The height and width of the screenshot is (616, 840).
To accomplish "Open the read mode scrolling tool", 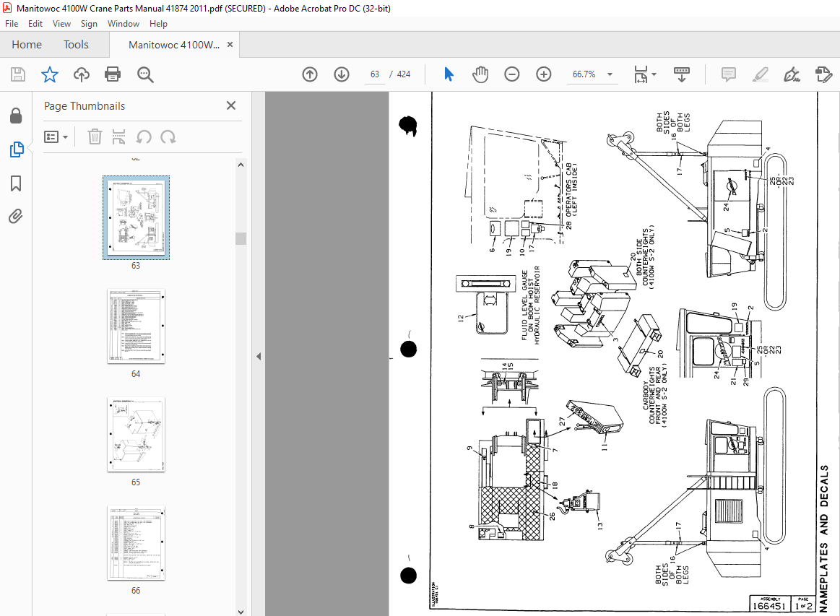I will 681,74.
